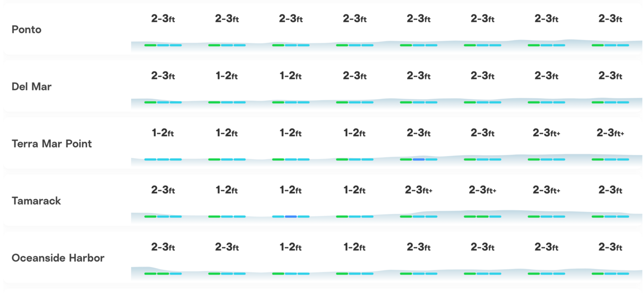644x293 pixels.
Task: Select Ponto's last-day 2-3ft height
Action: (611, 18)
